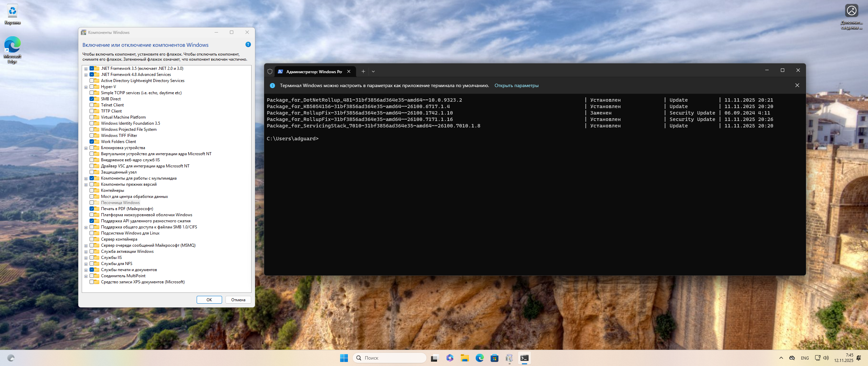
Task: Open File Explorer from the taskbar
Action: point(465,358)
